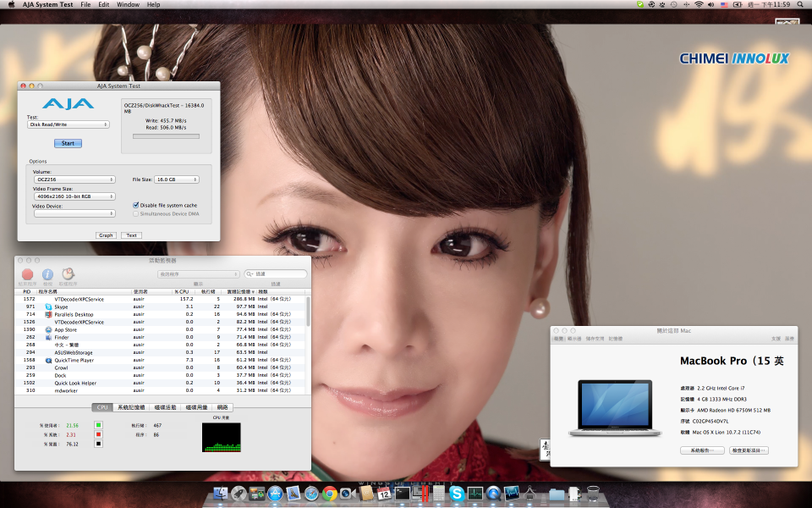Click the green user CPU color swatch

pyautogui.click(x=98, y=425)
